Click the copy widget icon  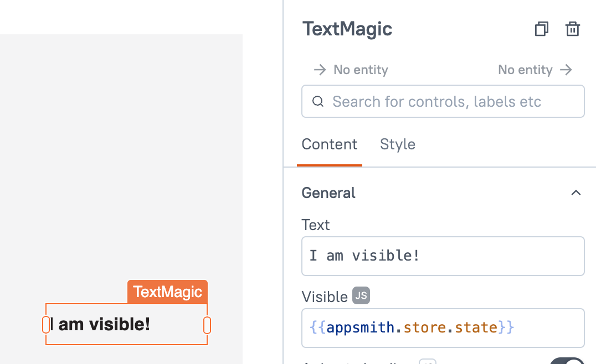point(541,29)
